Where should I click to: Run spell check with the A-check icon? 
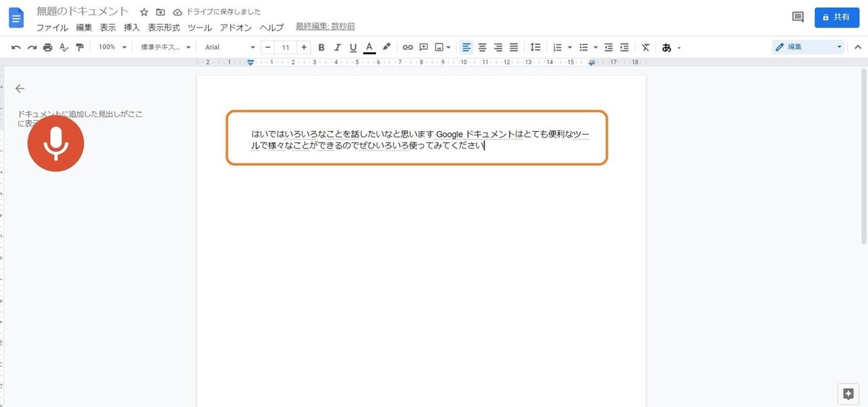click(x=64, y=47)
